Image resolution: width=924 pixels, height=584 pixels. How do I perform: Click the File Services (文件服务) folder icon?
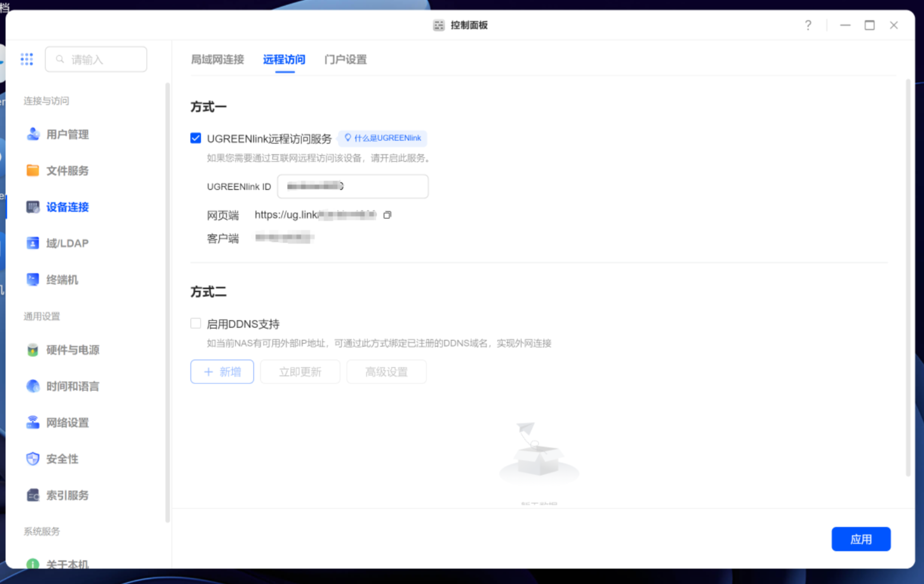tap(33, 170)
